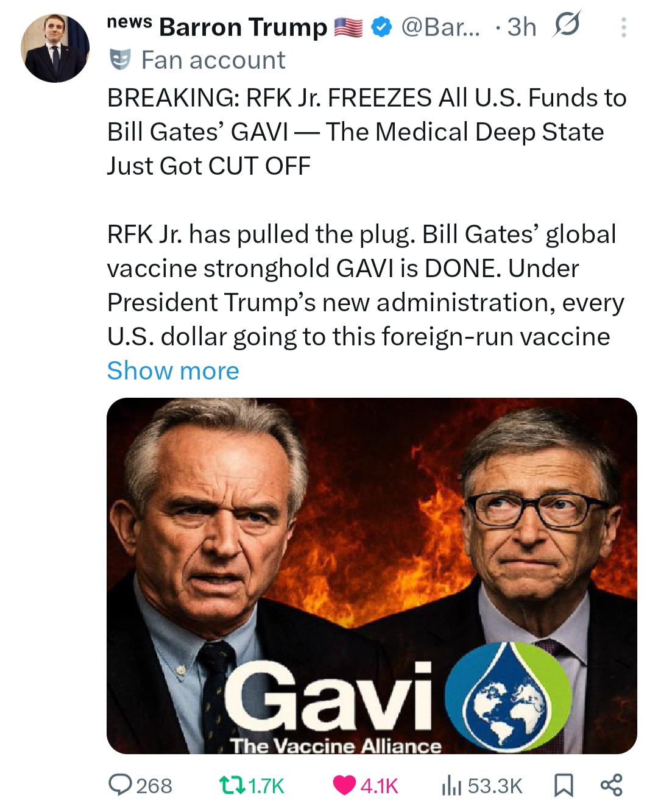
Task: Expand the post with Show more
Action: [x=173, y=370]
